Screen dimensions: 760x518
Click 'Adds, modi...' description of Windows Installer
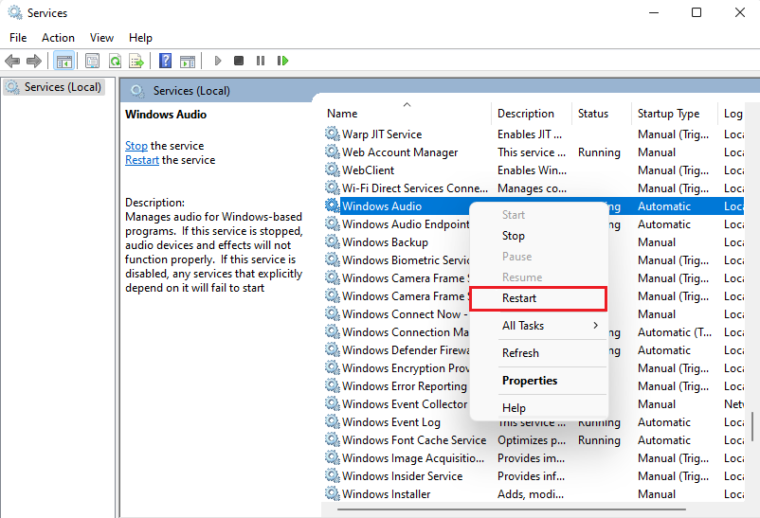click(530, 494)
